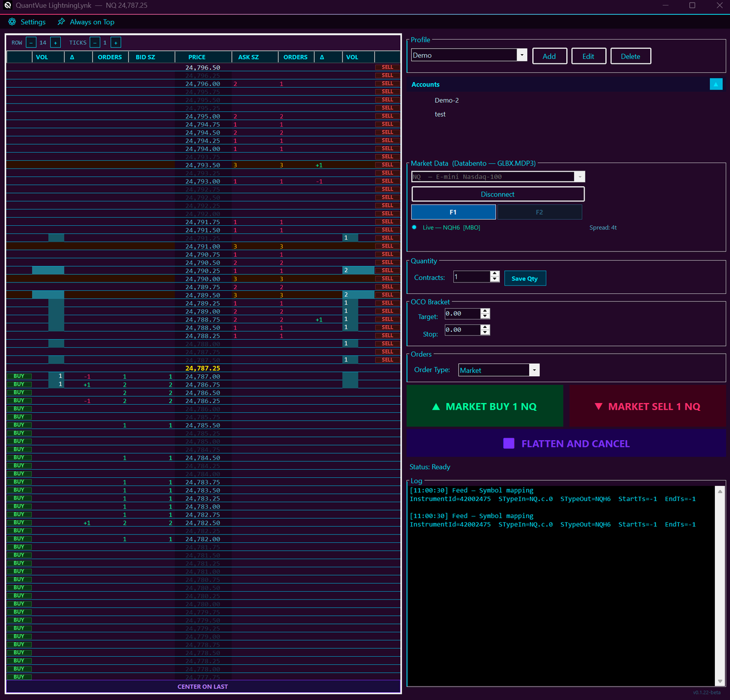
Task: Decrease OCO Stop with down arrow
Action: click(x=485, y=332)
